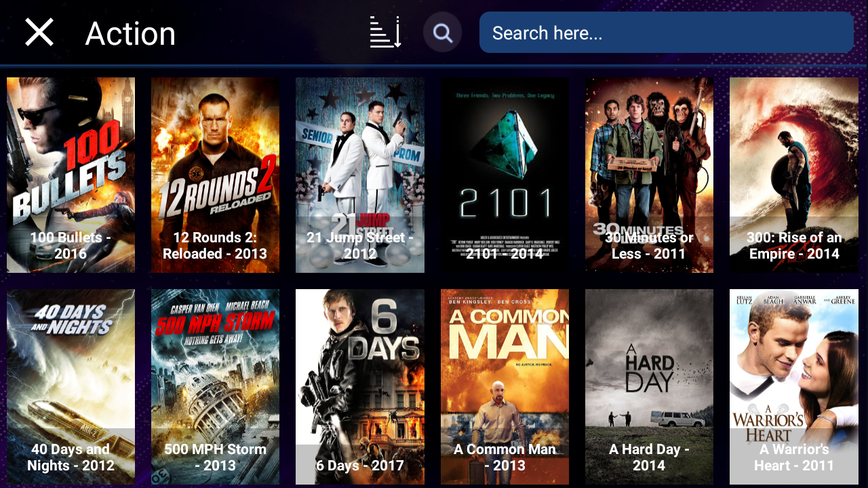Focus the 'Search here...' input field
868x488 pixels.
pyautogui.click(x=666, y=33)
